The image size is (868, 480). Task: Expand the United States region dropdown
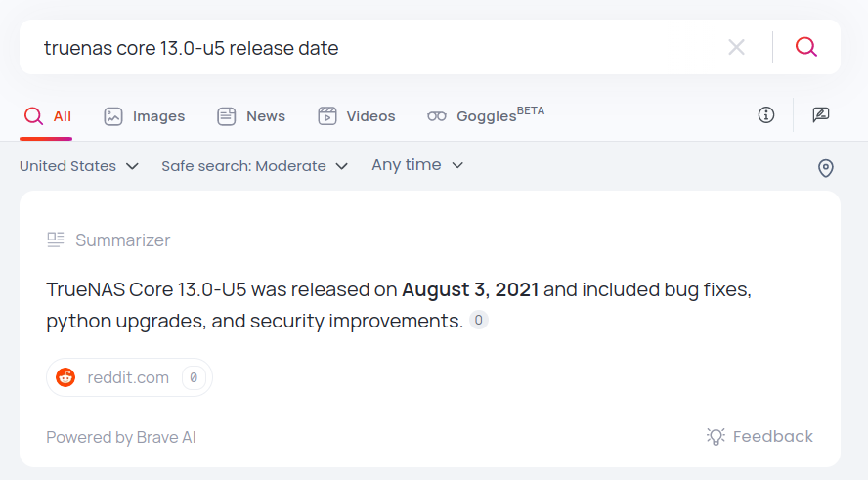click(x=79, y=166)
